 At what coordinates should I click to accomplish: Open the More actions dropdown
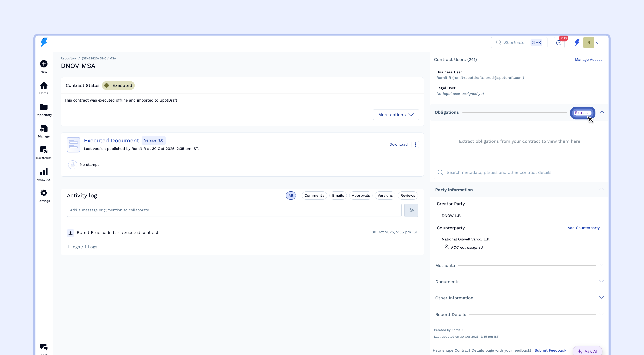pyautogui.click(x=396, y=115)
